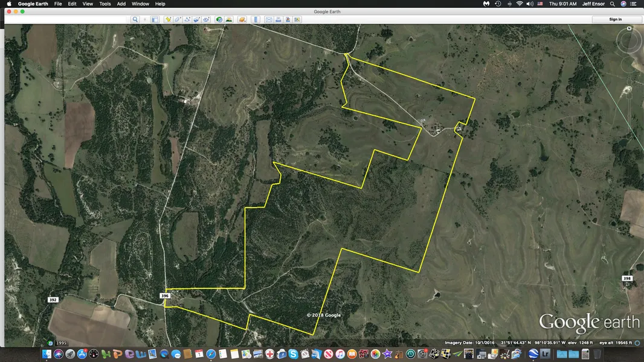Open the Ruler measurement tool
Screen dimensions: 644x362
[x=256, y=19]
